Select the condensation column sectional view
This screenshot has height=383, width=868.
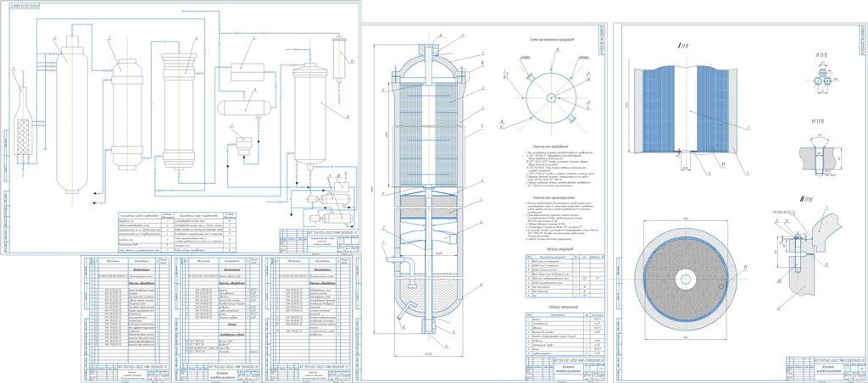pyautogui.click(x=427, y=188)
